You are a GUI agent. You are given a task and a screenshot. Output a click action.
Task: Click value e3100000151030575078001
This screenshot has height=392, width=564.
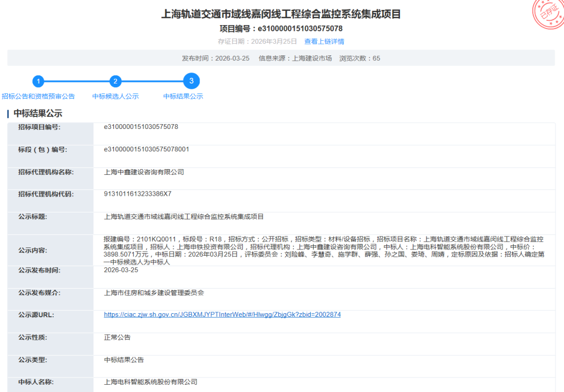coord(146,149)
